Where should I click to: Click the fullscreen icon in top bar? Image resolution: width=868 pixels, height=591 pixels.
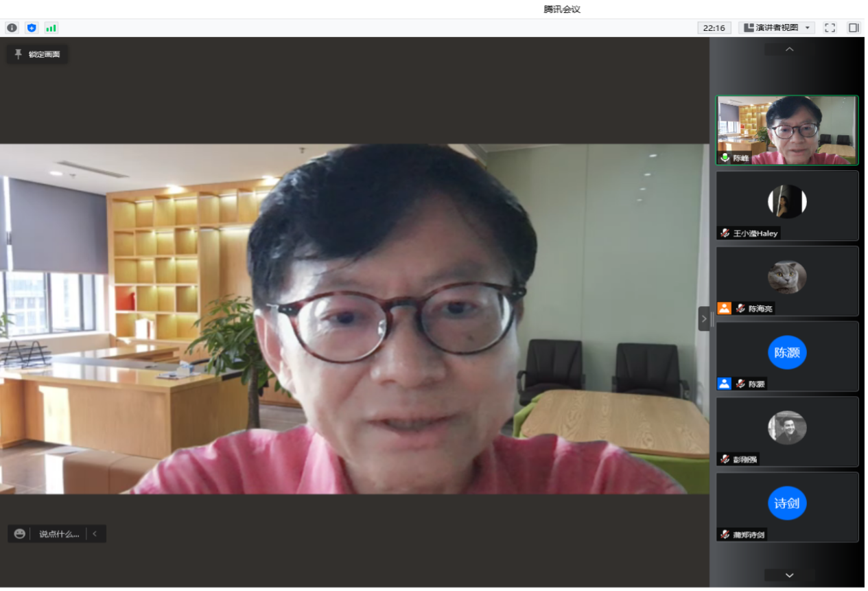point(830,28)
